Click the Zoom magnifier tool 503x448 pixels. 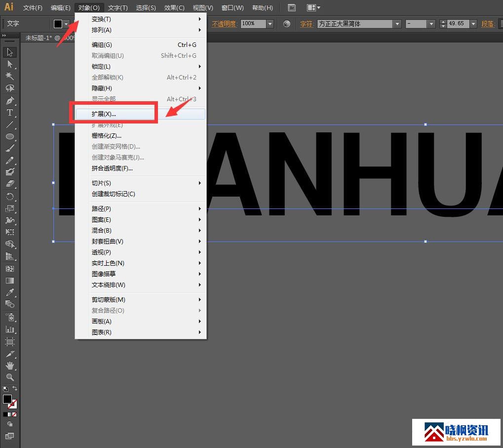[x=9, y=377]
